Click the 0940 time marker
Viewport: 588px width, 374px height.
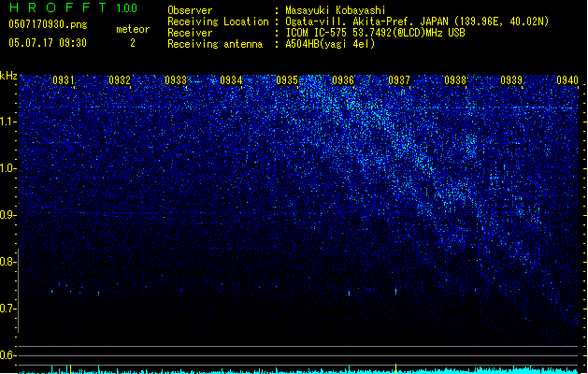point(567,79)
